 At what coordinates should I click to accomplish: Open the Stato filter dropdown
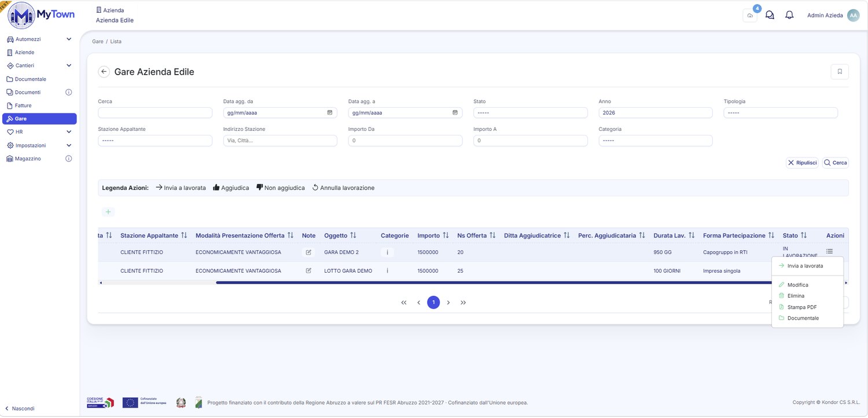[531, 113]
